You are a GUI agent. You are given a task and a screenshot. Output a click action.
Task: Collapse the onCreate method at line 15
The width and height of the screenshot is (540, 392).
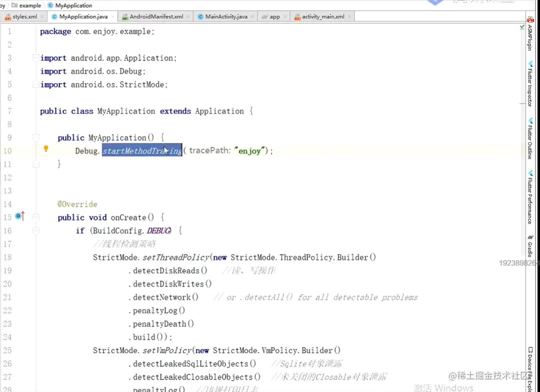tap(36, 217)
